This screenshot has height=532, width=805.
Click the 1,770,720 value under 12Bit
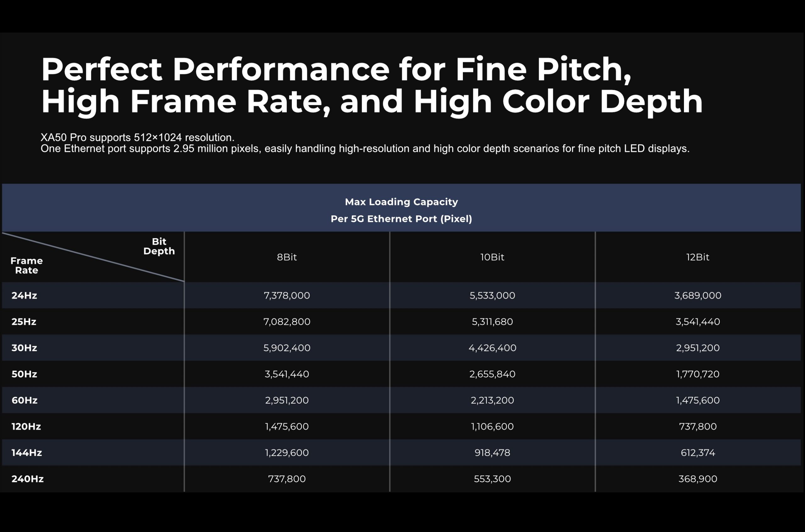pyautogui.click(x=698, y=374)
